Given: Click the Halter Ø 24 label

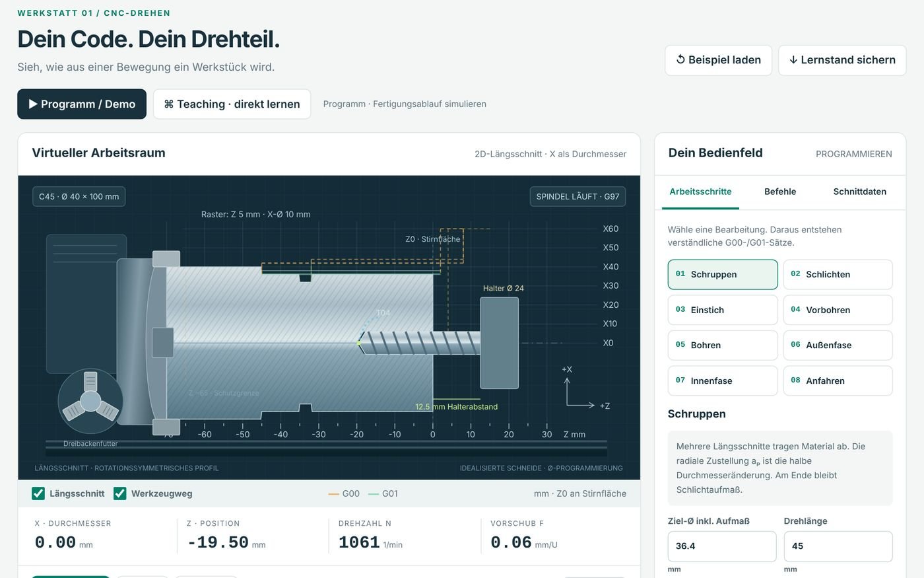Looking at the screenshot, I should point(503,288).
